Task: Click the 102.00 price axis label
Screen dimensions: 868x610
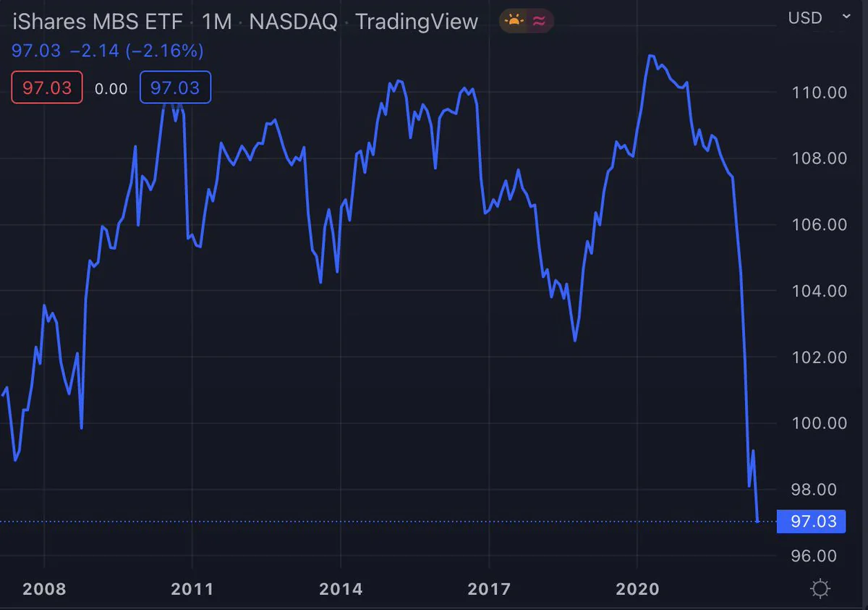Action: [x=819, y=357]
